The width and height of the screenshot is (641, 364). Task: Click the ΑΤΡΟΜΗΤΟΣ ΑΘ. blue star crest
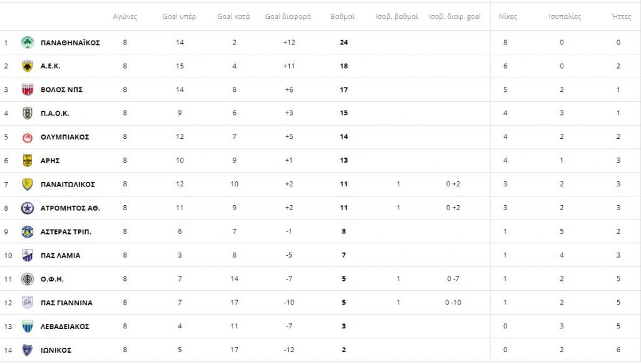tap(28, 208)
